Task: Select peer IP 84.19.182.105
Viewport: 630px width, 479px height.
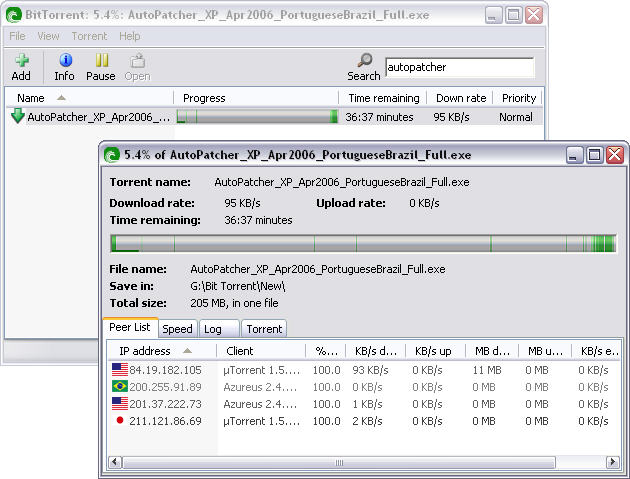Action: coord(165,370)
